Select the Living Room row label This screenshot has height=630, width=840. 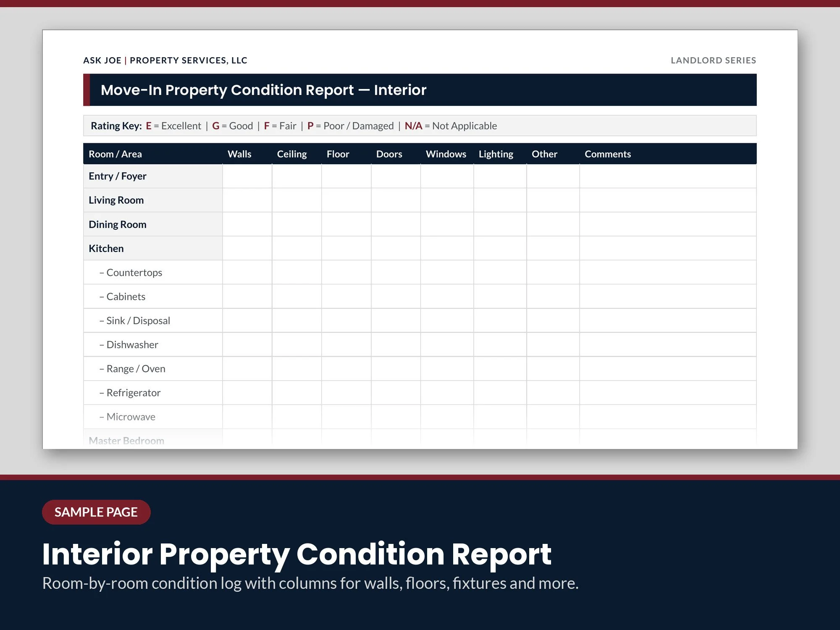tap(116, 200)
